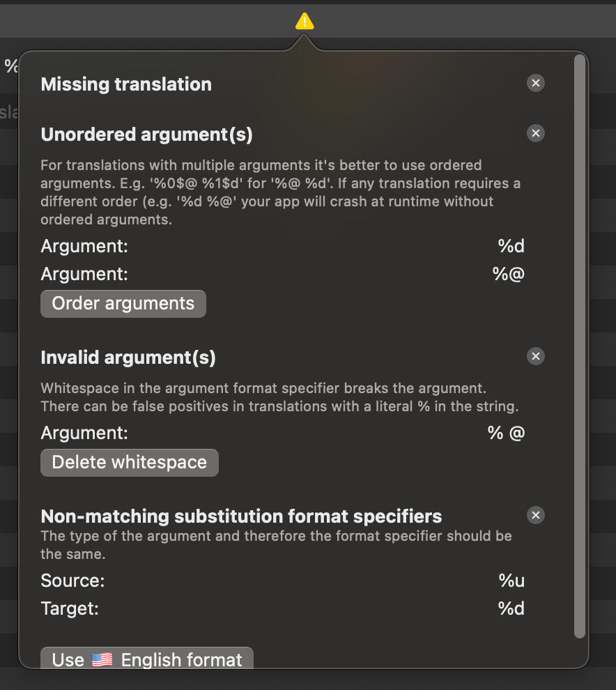616x690 pixels.
Task: Click the American flag in the English format button
Action: (101, 659)
